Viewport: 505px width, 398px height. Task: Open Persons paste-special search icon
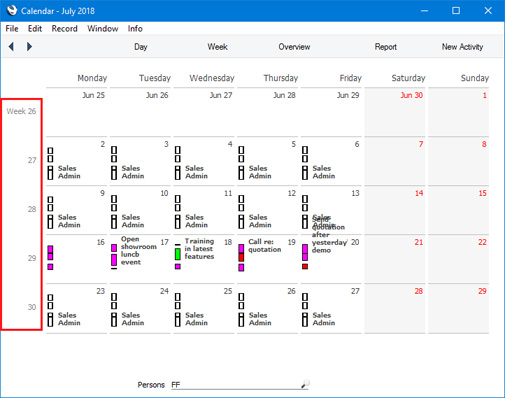coord(305,384)
